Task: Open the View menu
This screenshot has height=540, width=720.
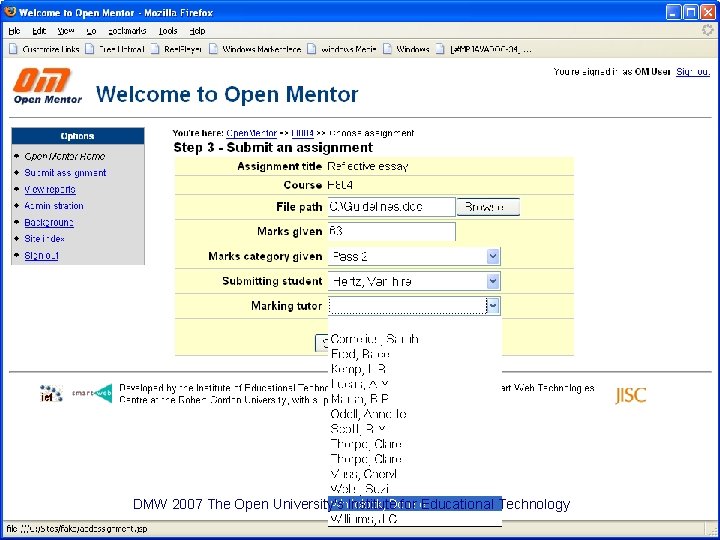Action: (x=66, y=31)
